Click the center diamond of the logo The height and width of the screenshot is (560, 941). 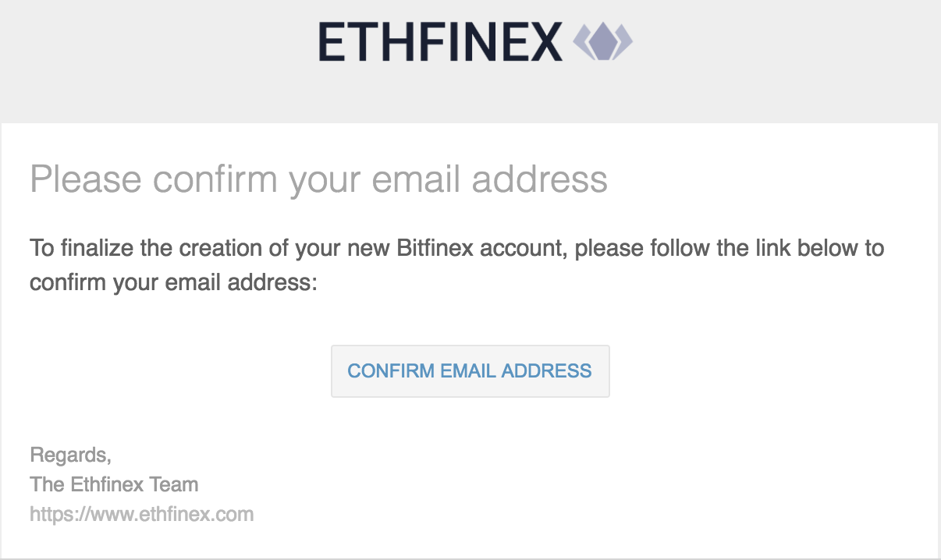pyautogui.click(x=602, y=41)
